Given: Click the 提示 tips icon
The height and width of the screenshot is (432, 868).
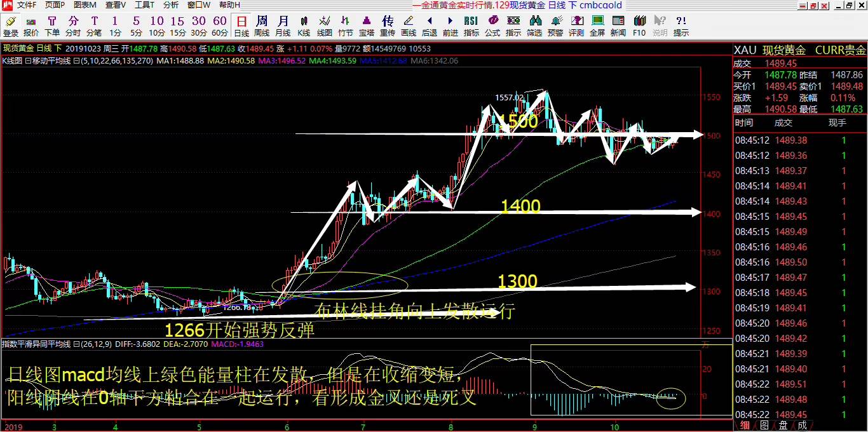Looking at the screenshot, I should click(681, 26).
